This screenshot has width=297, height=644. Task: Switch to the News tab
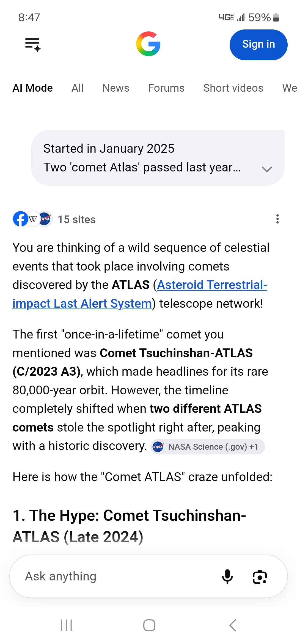pyautogui.click(x=116, y=88)
